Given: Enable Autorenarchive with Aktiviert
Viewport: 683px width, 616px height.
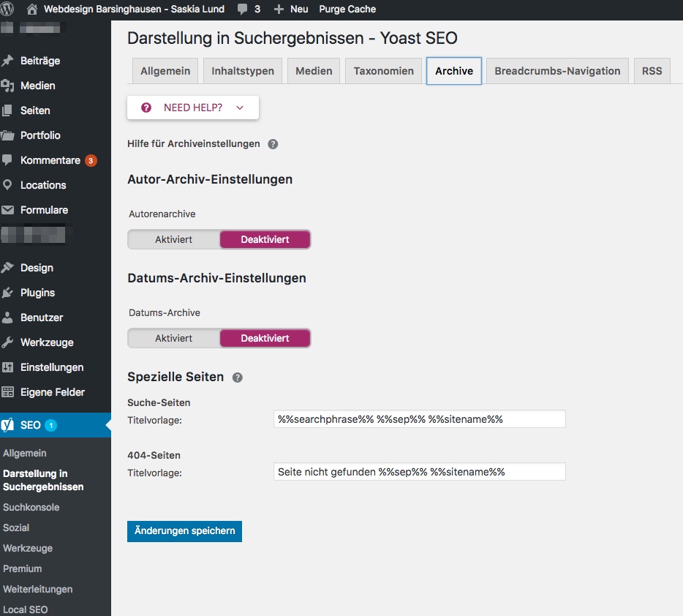Looking at the screenshot, I should pos(173,240).
